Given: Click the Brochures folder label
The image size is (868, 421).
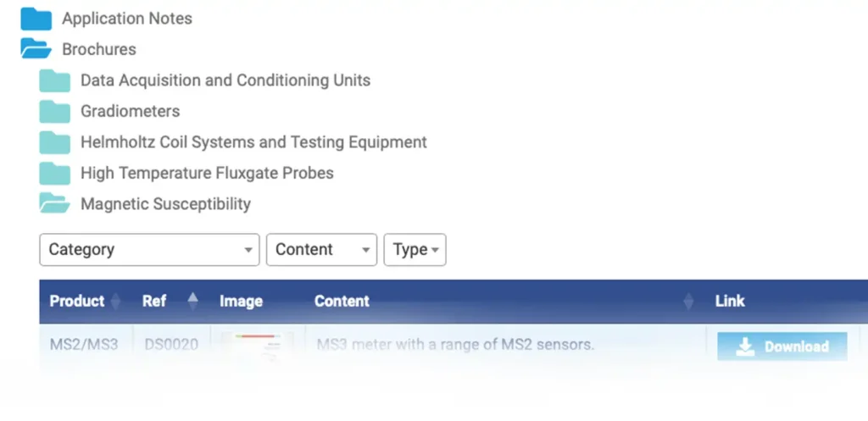Looking at the screenshot, I should [99, 49].
